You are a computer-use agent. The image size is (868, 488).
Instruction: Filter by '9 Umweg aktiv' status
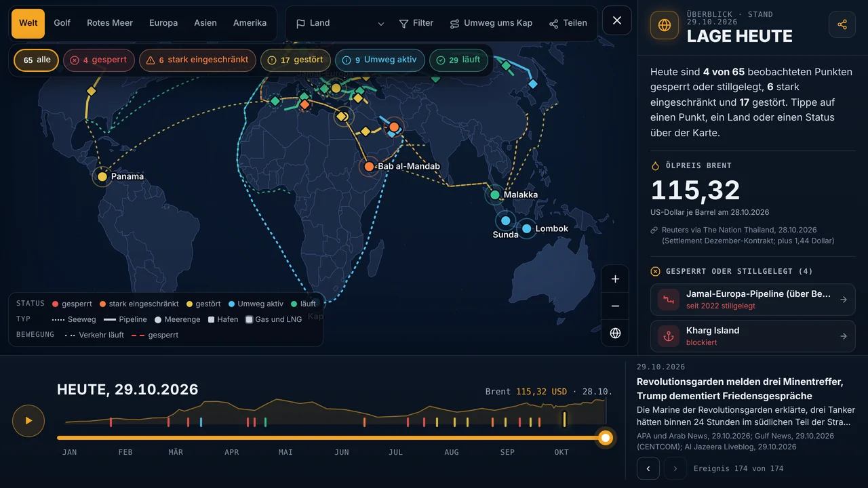(x=380, y=60)
